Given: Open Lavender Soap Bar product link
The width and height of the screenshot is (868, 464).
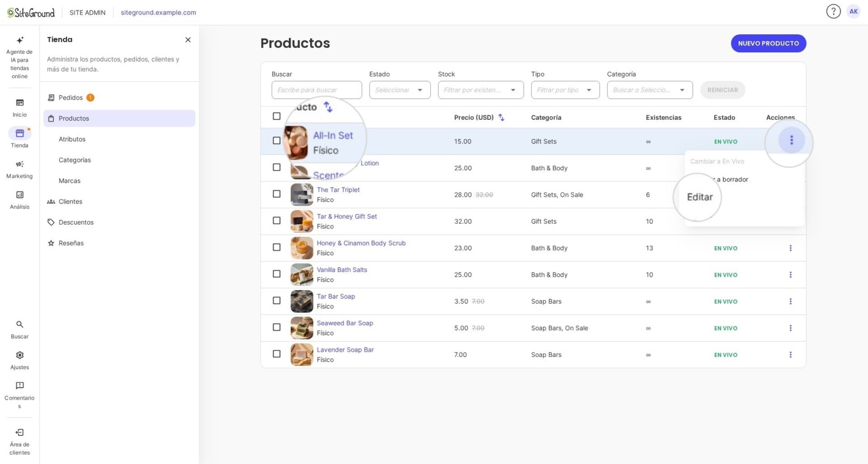Looking at the screenshot, I should coord(345,350).
